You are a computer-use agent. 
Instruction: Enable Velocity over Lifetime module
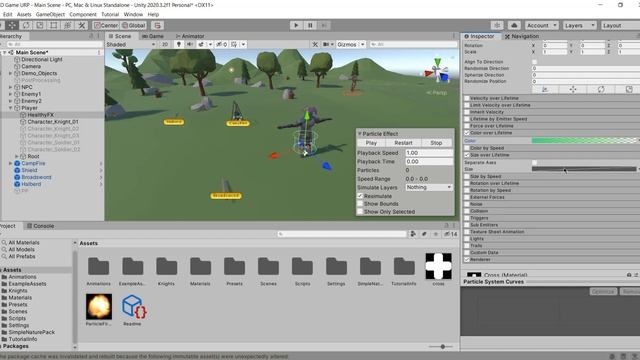point(467,98)
